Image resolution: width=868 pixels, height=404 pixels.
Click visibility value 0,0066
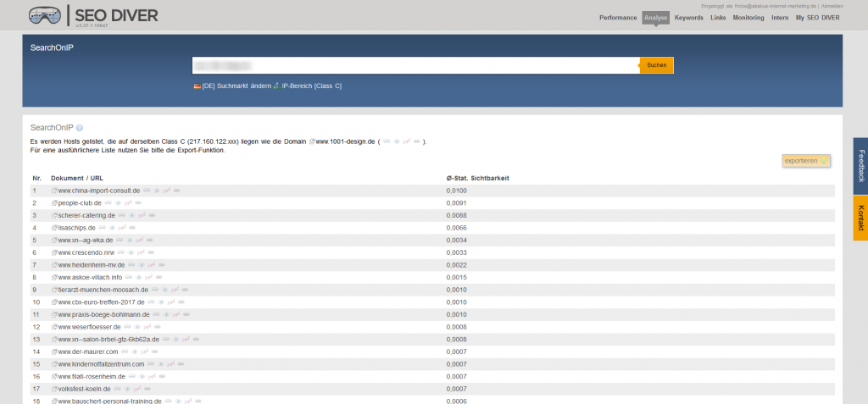pos(456,228)
